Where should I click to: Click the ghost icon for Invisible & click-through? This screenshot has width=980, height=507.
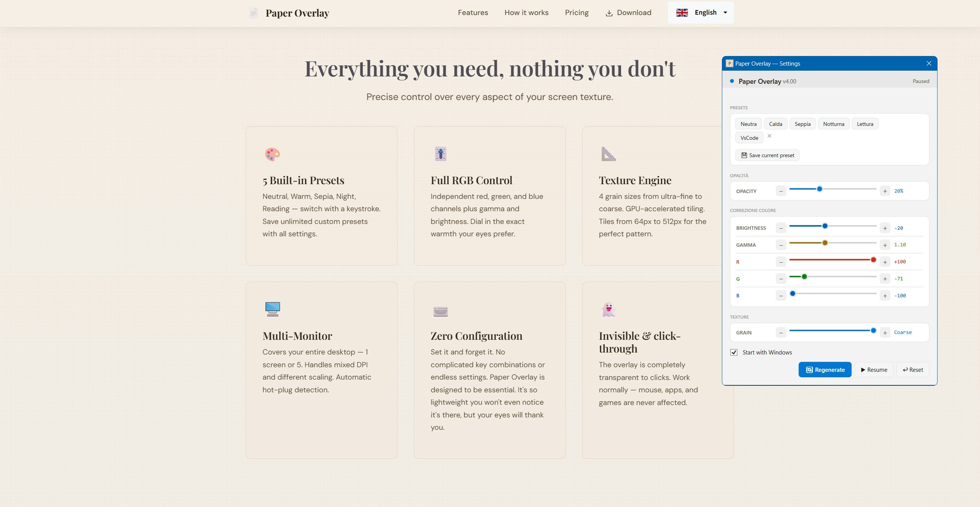[x=608, y=309]
